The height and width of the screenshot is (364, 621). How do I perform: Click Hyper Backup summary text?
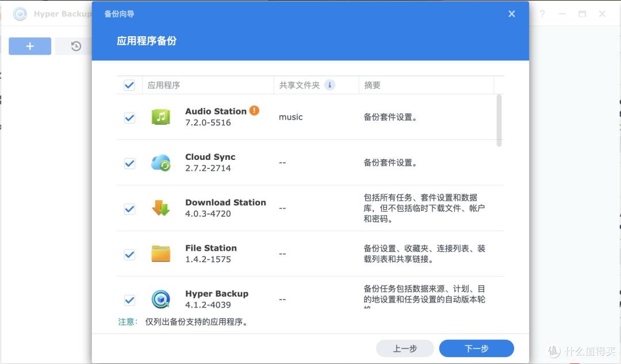[x=424, y=295]
